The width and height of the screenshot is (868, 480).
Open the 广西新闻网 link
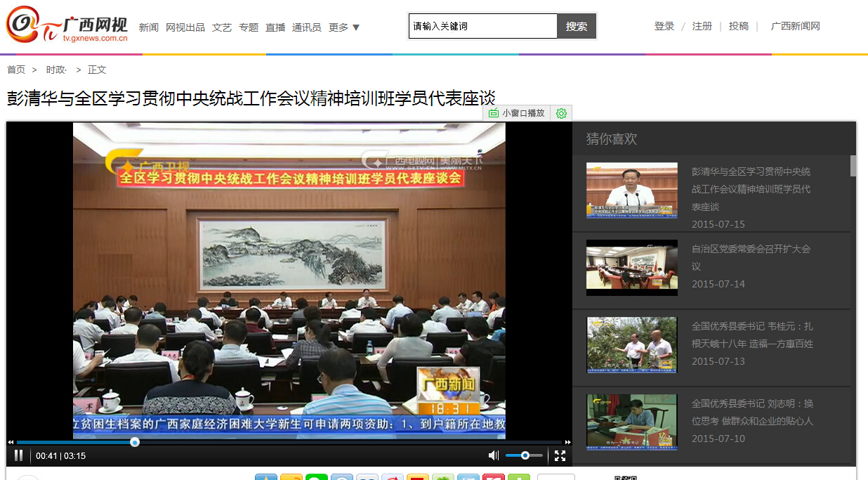795,26
